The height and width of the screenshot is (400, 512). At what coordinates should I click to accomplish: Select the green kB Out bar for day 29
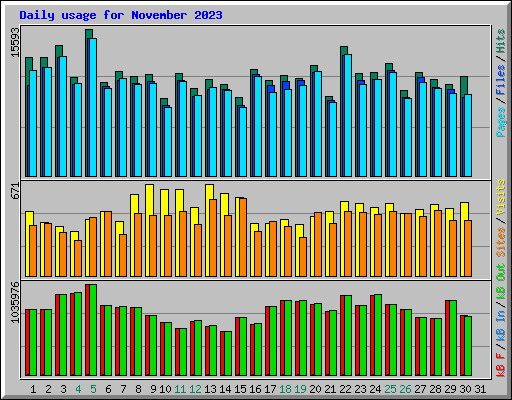click(x=453, y=338)
